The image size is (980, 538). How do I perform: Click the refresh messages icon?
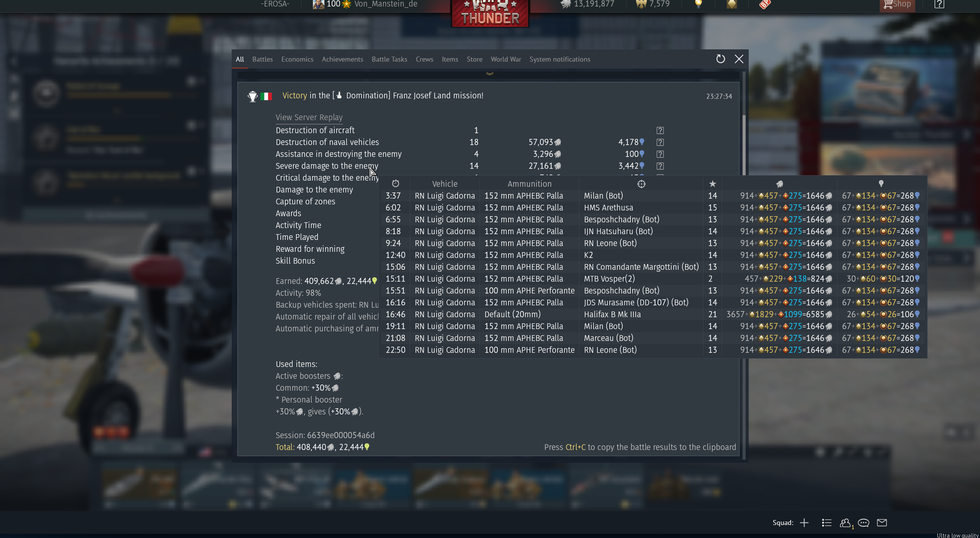[720, 59]
